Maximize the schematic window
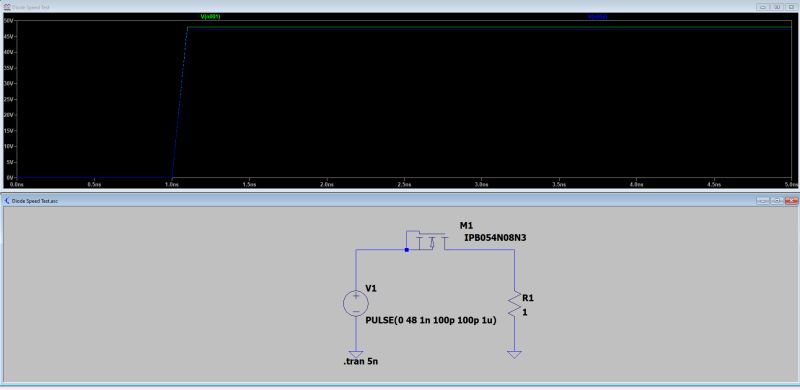The width and height of the screenshot is (800, 390). click(777, 201)
